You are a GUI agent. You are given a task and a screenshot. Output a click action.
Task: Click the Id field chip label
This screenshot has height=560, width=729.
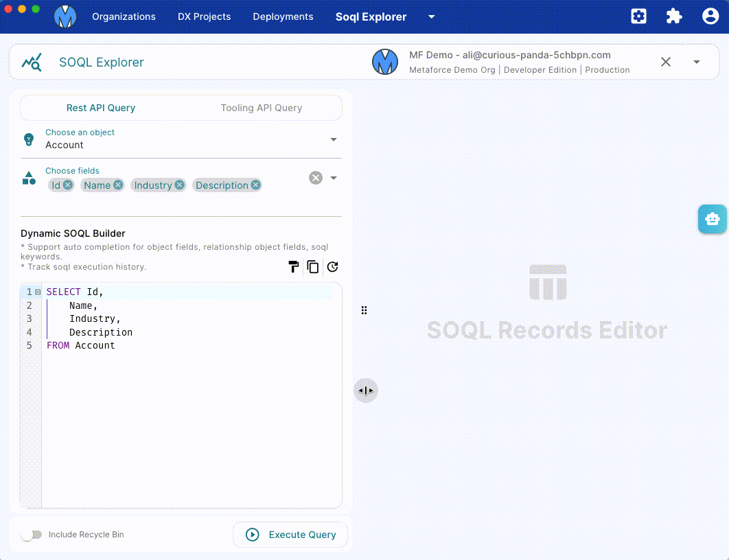pyautogui.click(x=56, y=185)
